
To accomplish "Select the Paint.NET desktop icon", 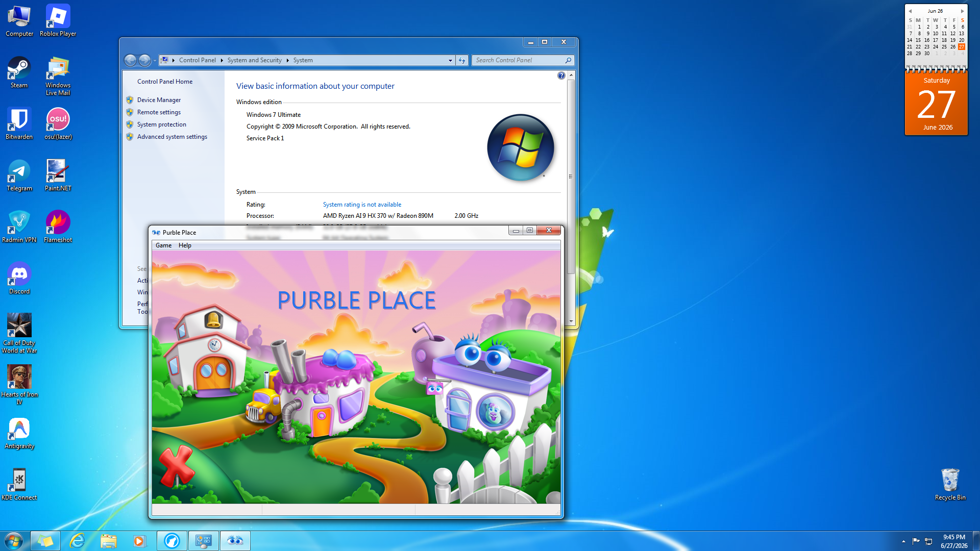I will tap(58, 176).
